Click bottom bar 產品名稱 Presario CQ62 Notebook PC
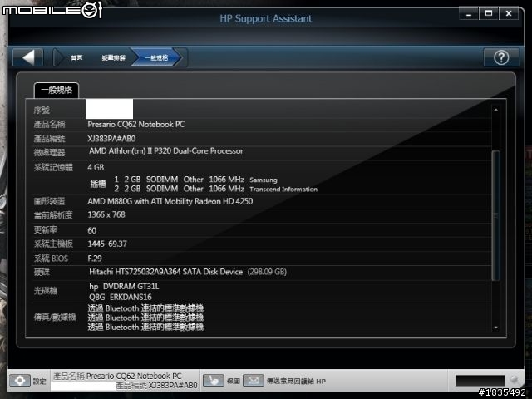The image size is (532, 399). [117, 376]
